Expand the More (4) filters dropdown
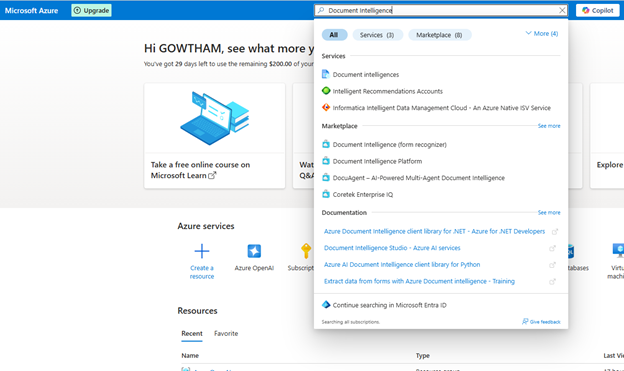The height and width of the screenshot is (371, 624). click(542, 33)
